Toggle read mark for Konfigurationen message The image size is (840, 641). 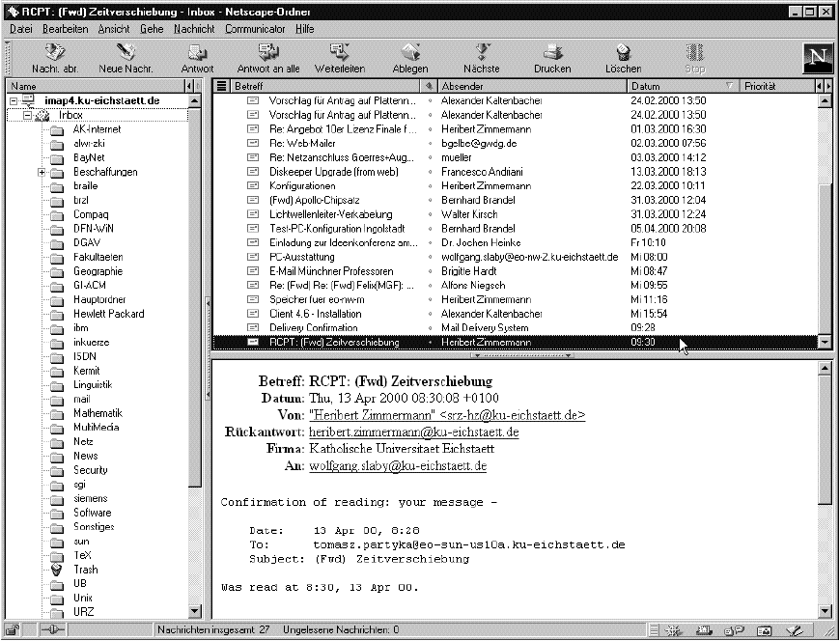[430, 186]
